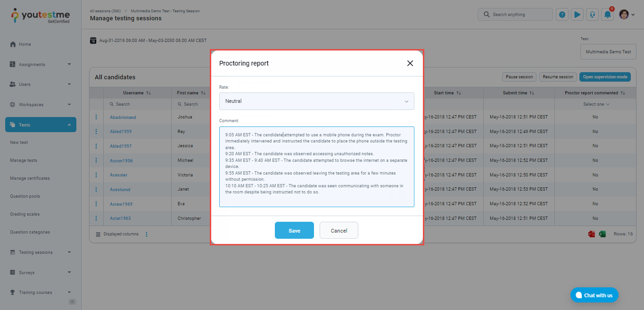
Task: Save the proctoring report
Action: (x=294, y=230)
